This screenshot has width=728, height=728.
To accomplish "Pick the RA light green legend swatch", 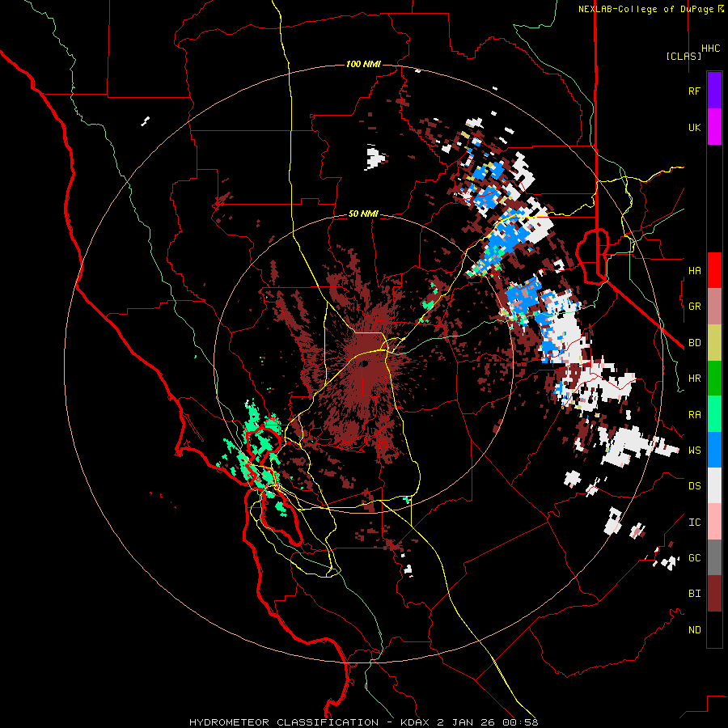I will click(714, 414).
